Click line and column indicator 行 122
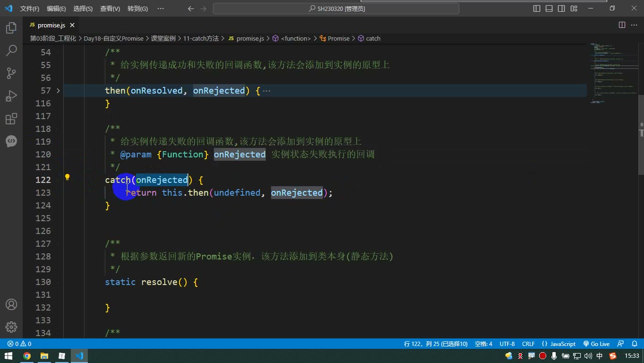 point(436,344)
